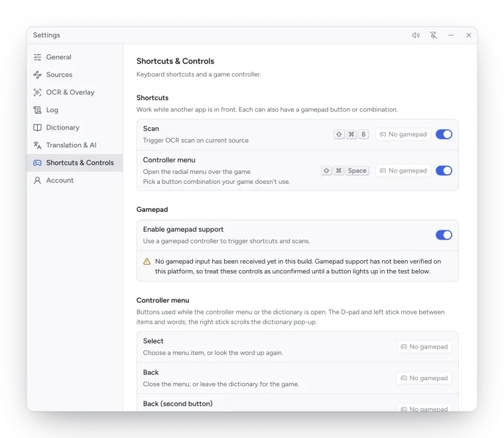The image size is (504, 438).
Task: Assign gamepad button for Controller menu shortcut
Action: 403,171
